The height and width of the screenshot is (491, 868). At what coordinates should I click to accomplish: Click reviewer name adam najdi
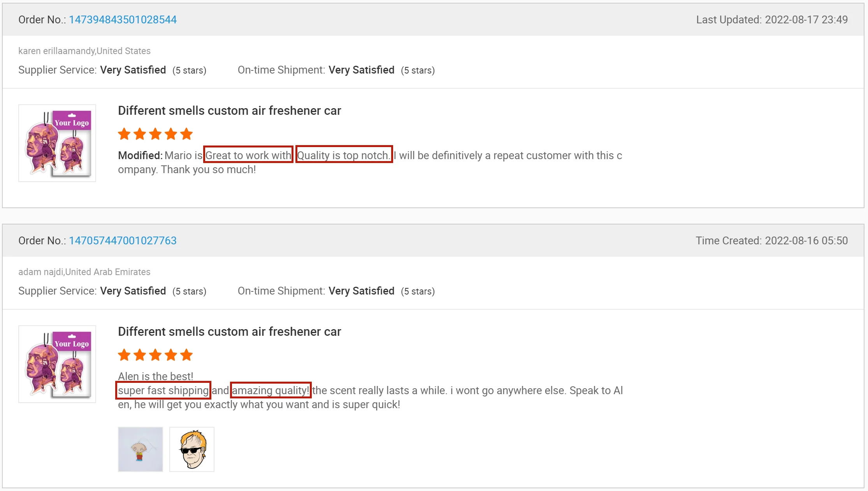(41, 272)
